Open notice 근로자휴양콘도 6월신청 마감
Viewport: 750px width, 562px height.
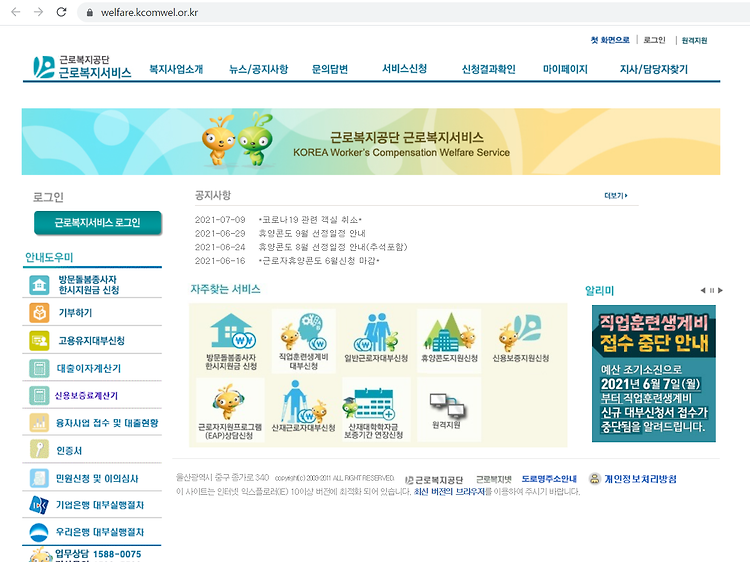coord(319,261)
